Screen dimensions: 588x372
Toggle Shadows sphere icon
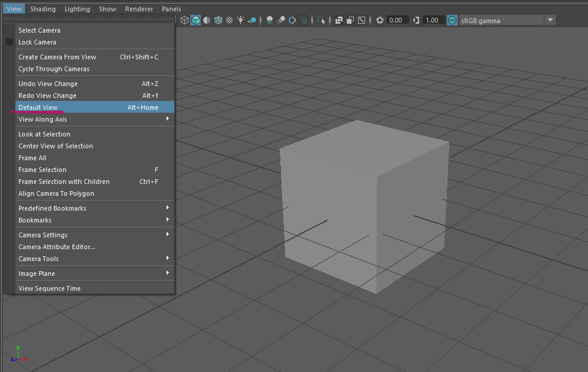tap(252, 20)
